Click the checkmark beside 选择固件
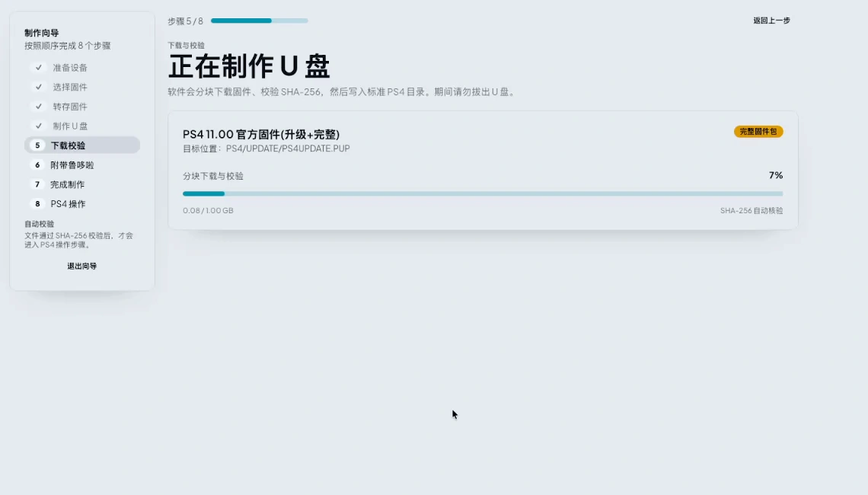Screen dimensions: 868x495 (x=38, y=87)
